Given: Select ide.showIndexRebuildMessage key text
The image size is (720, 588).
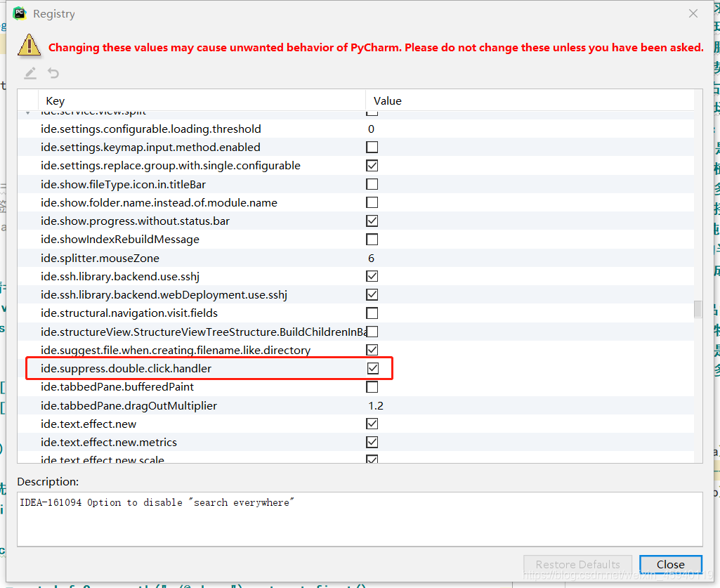Looking at the screenshot, I should 120,240.
